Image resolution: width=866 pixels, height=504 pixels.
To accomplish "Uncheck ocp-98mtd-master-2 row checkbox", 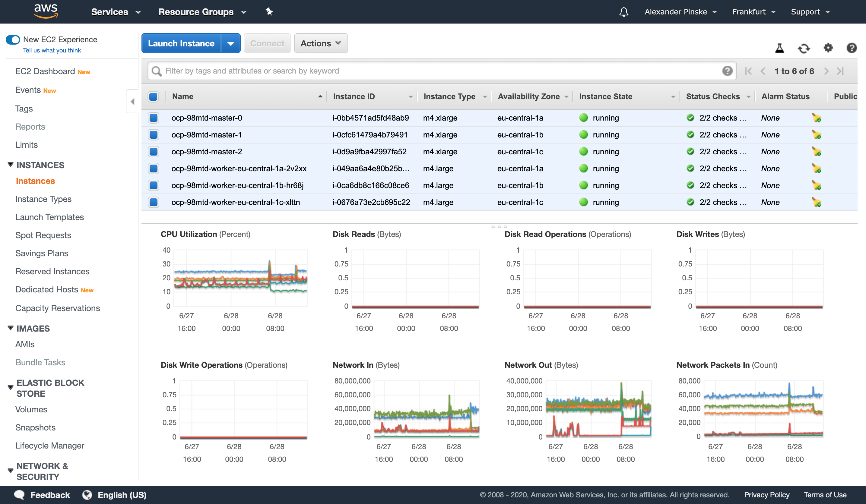I will click(x=153, y=151).
